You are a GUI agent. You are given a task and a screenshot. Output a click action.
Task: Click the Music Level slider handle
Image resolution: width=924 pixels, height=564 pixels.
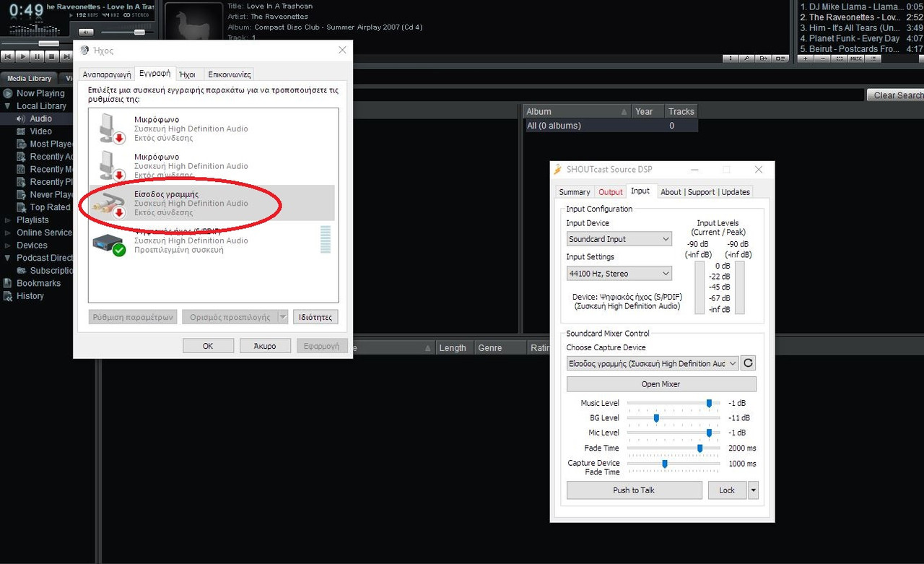pos(709,403)
